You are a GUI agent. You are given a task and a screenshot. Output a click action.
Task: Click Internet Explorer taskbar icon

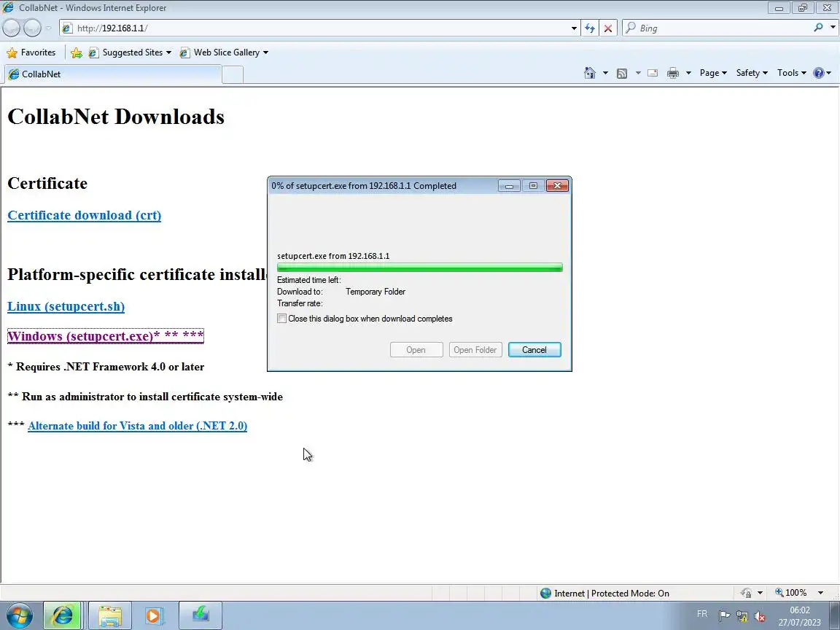pyautogui.click(x=62, y=615)
